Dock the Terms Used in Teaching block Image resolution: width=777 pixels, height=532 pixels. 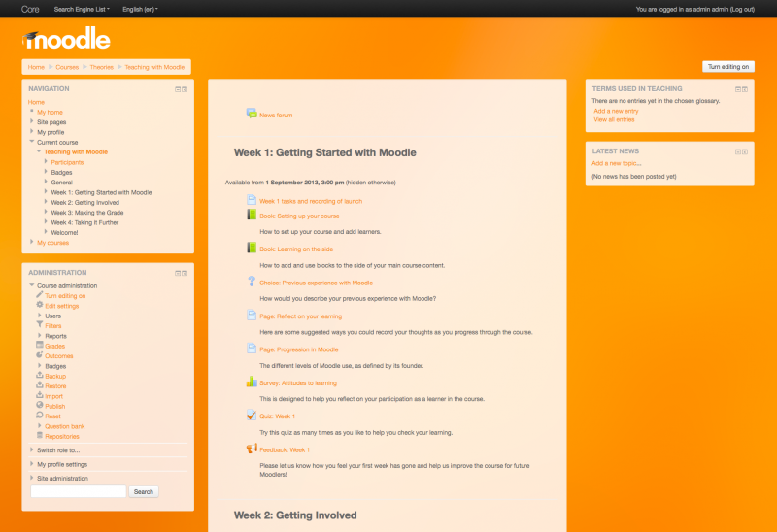(x=745, y=89)
